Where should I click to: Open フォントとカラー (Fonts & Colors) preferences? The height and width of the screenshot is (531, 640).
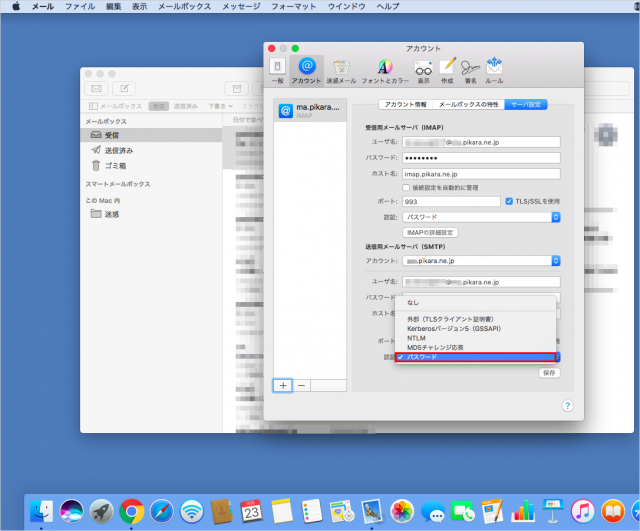(386, 69)
